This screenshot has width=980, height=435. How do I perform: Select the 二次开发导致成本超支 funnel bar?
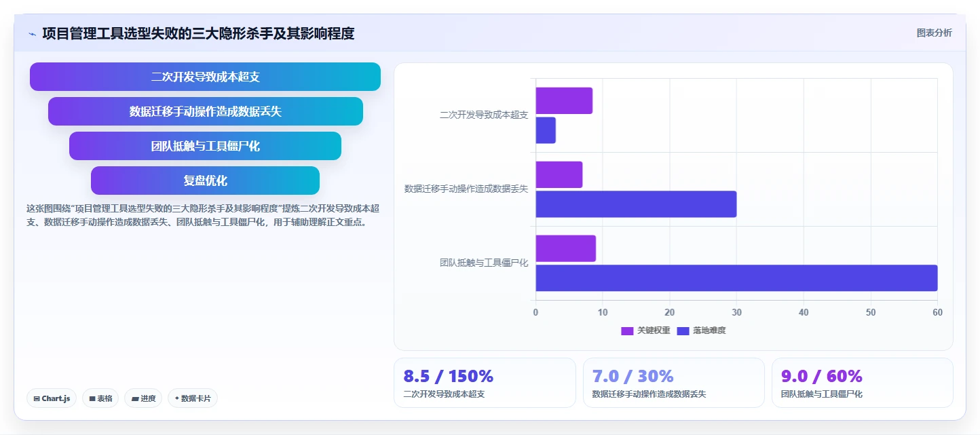tap(205, 77)
